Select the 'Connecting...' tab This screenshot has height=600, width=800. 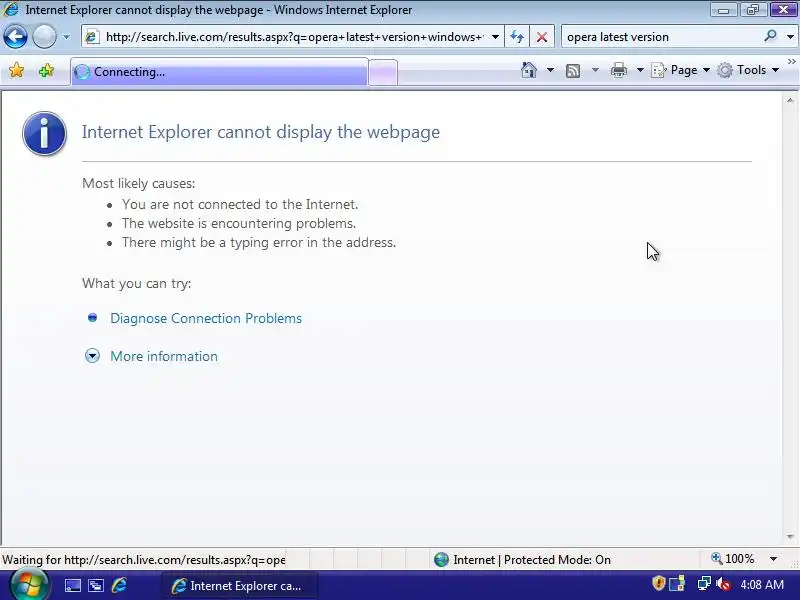pos(219,72)
